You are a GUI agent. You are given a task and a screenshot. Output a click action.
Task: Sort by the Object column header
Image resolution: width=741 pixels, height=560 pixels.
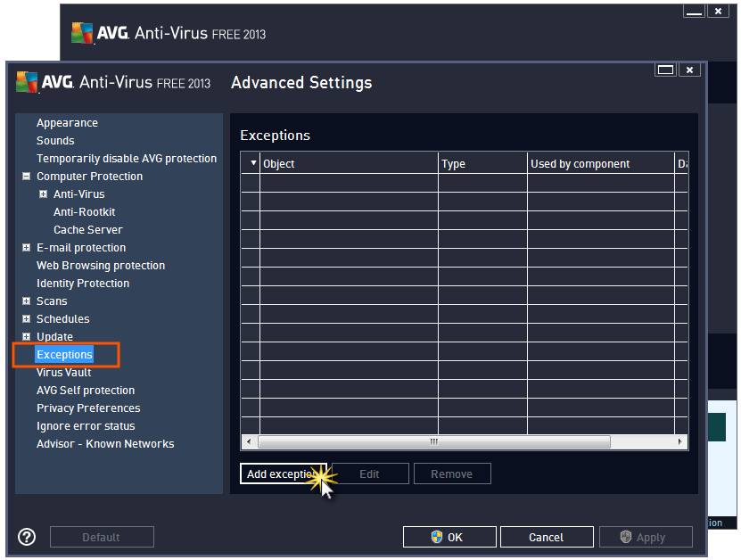point(349,163)
